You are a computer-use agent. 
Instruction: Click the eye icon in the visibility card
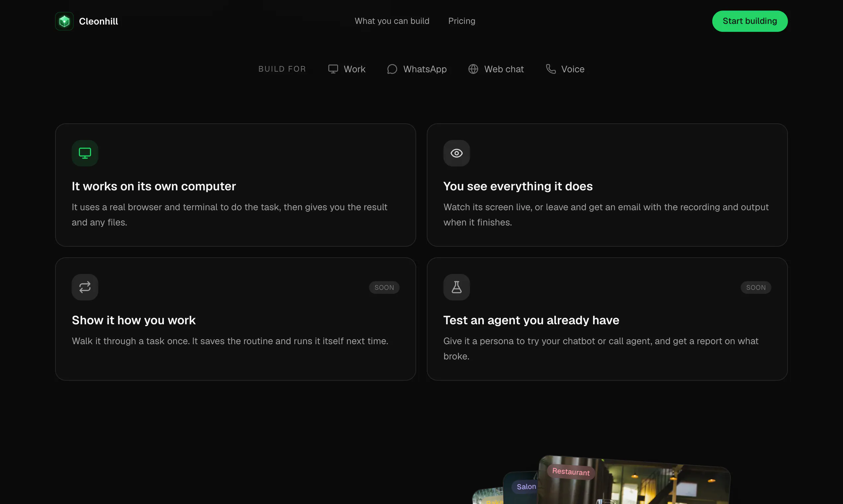click(x=456, y=153)
